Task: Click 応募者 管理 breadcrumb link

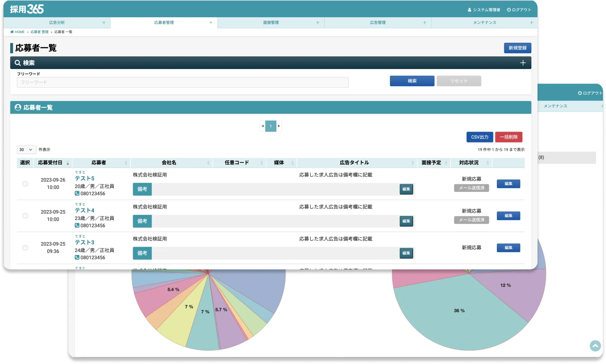Action: point(39,32)
